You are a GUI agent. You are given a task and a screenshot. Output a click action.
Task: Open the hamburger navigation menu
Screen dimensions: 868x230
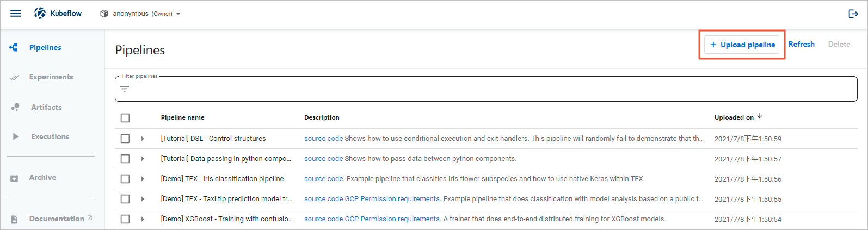15,14
